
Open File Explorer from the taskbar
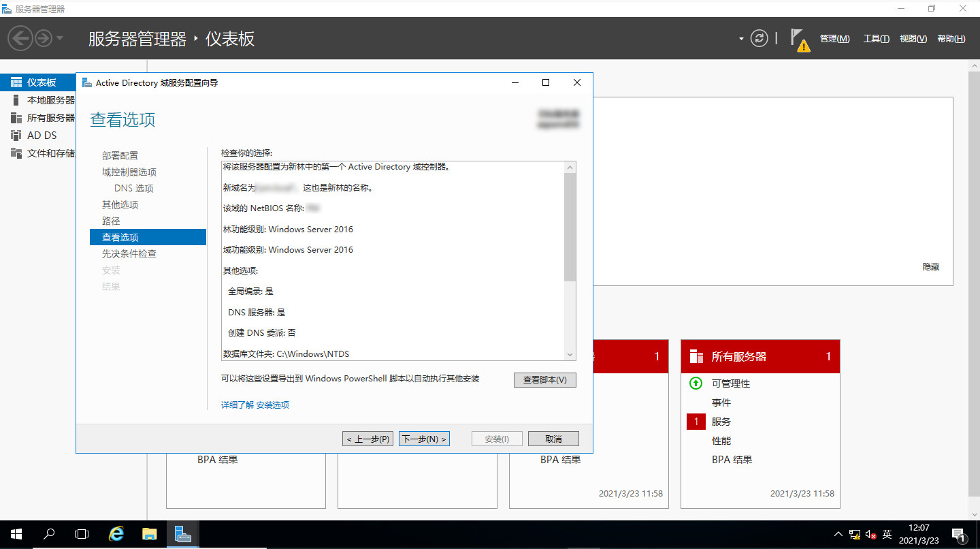point(149,535)
